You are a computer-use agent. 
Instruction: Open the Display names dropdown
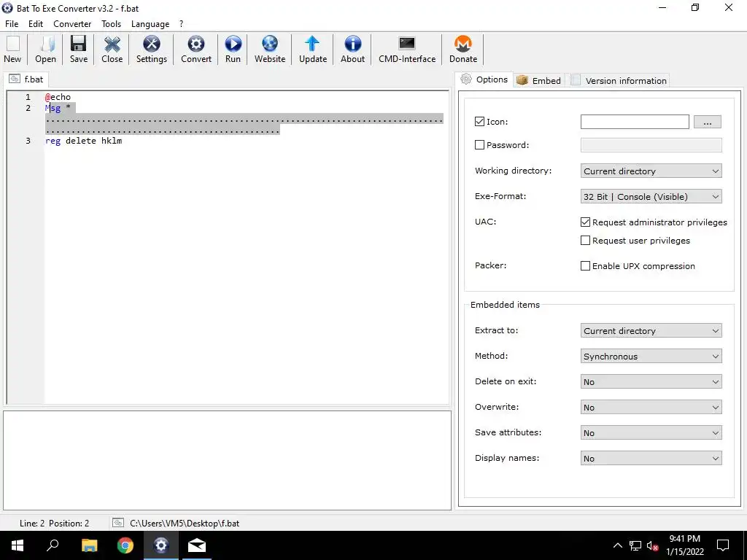point(651,459)
